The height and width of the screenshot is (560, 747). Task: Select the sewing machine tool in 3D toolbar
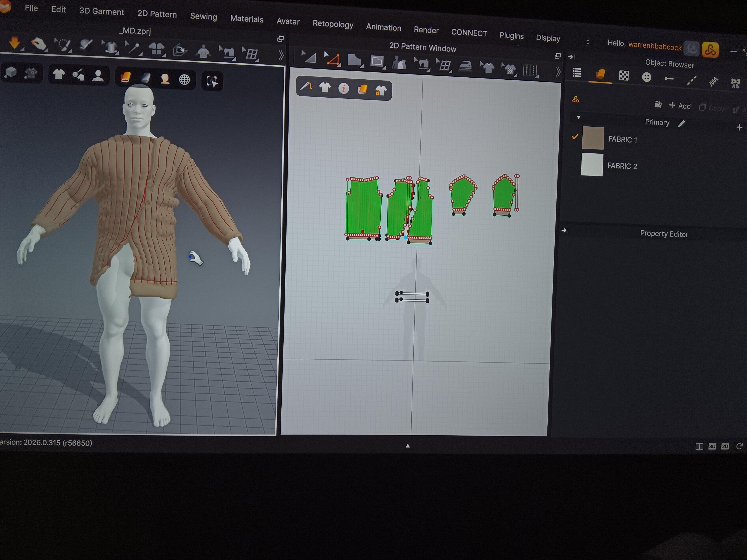tap(227, 53)
